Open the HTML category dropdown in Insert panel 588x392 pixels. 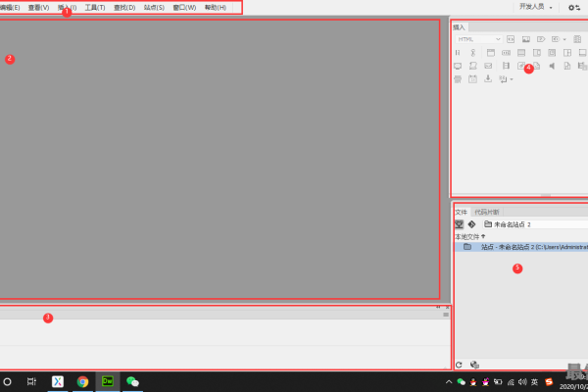tap(479, 39)
